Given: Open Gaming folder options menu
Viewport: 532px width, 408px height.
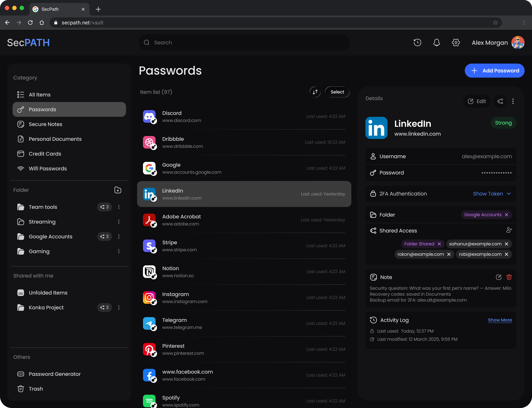Looking at the screenshot, I should pyautogui.click(x=119, y=251).
